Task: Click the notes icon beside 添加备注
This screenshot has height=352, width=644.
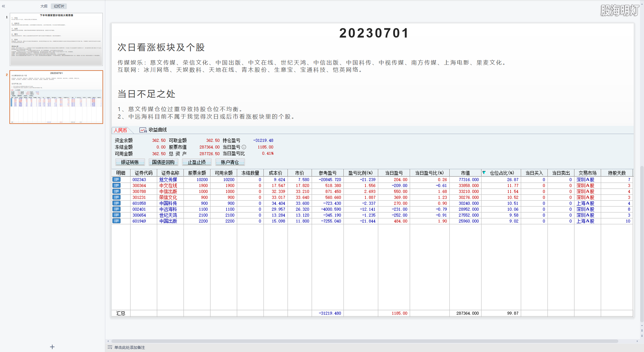Action: click(x=110, y=347)
